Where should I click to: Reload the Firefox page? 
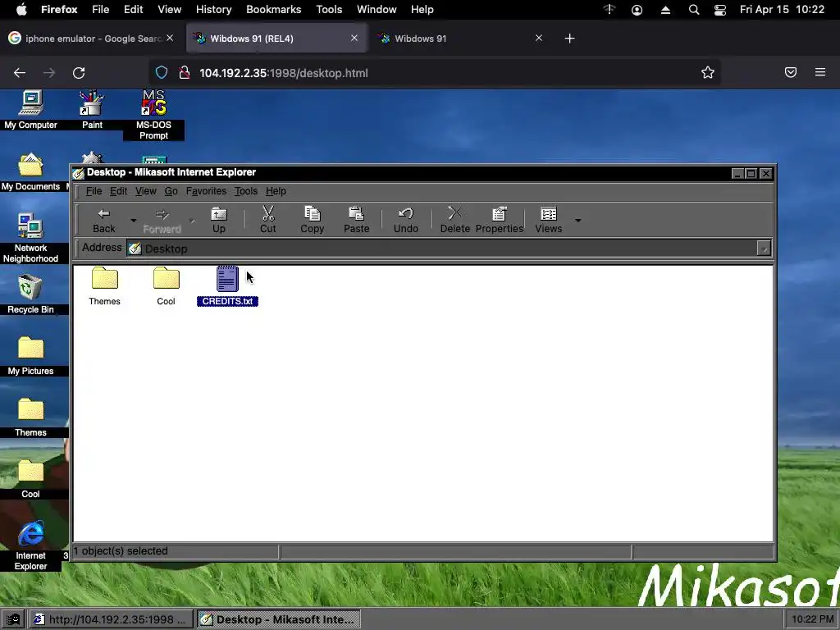[x=79, y=73]
